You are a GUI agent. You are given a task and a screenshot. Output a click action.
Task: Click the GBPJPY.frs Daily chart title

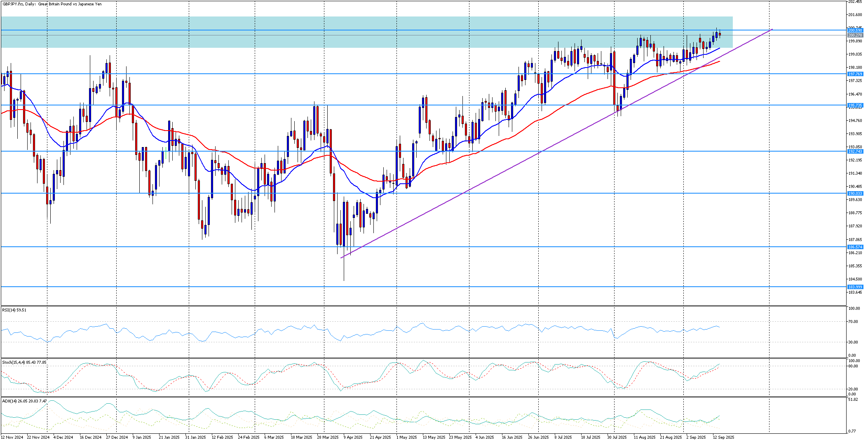pos(52,4)
